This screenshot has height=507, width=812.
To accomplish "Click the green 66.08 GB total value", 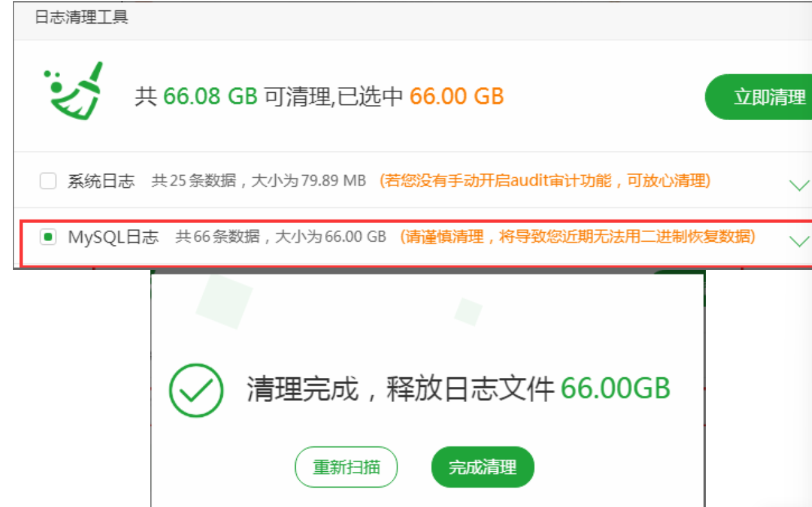I will (x=210, y=97).
